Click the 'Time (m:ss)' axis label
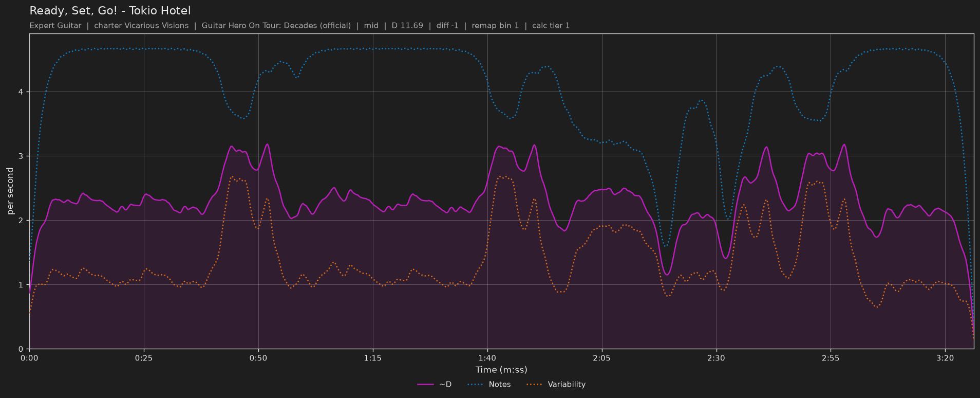 point(501,370)
